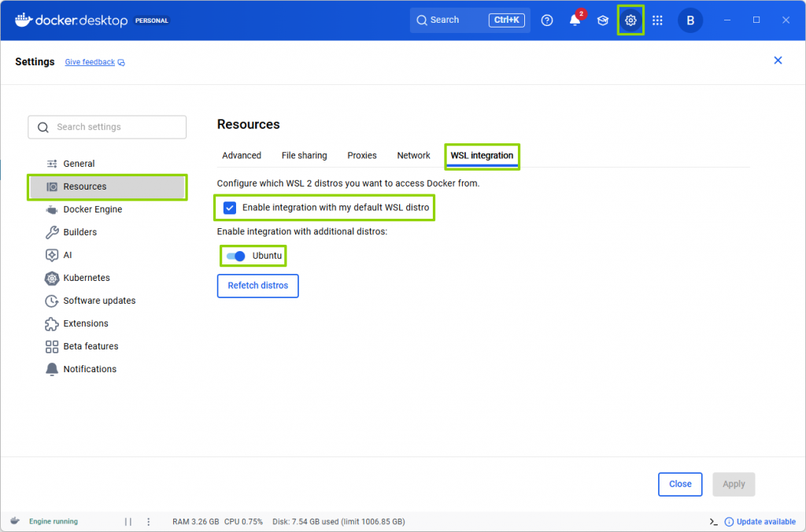Open the apps grid icon

(x=658, y=20)
